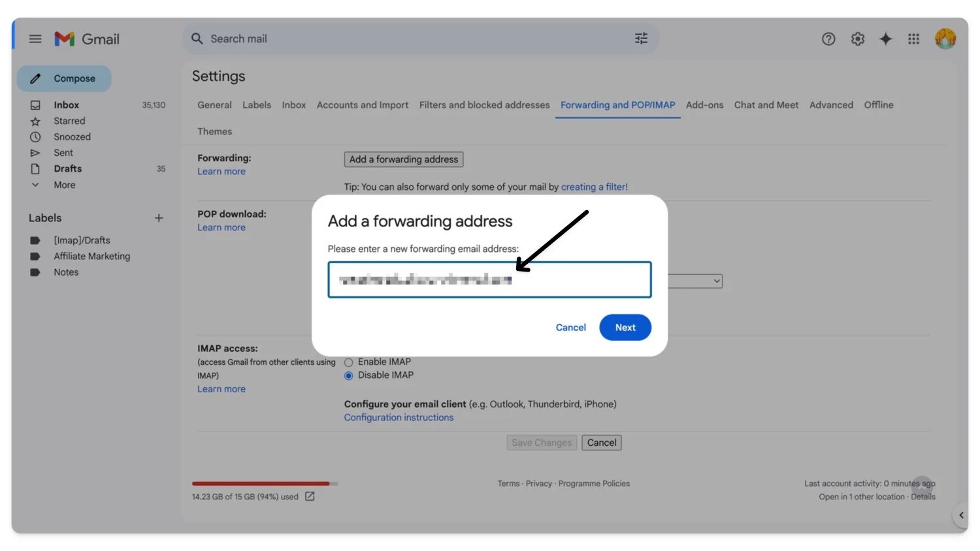Image resolution: width=980 pixels, height=551 pixels.
Task: Focus the forwarding email address field
Action: point(489,280)
